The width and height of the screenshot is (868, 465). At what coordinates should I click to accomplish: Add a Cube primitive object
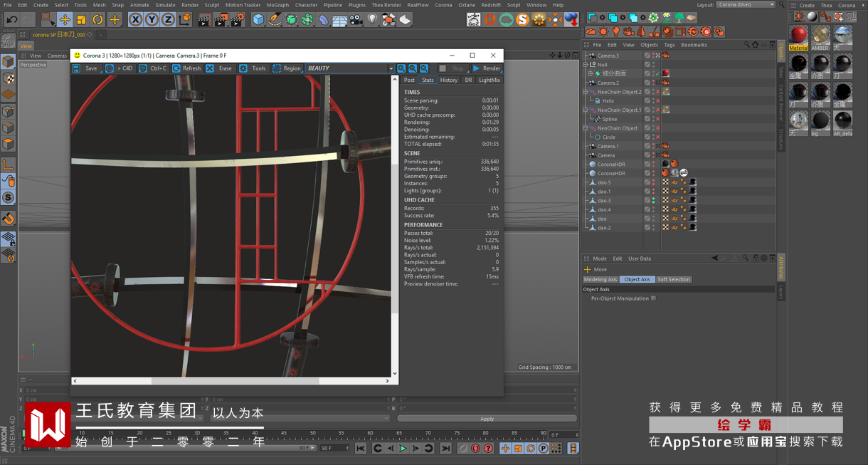tap(258, 20)
